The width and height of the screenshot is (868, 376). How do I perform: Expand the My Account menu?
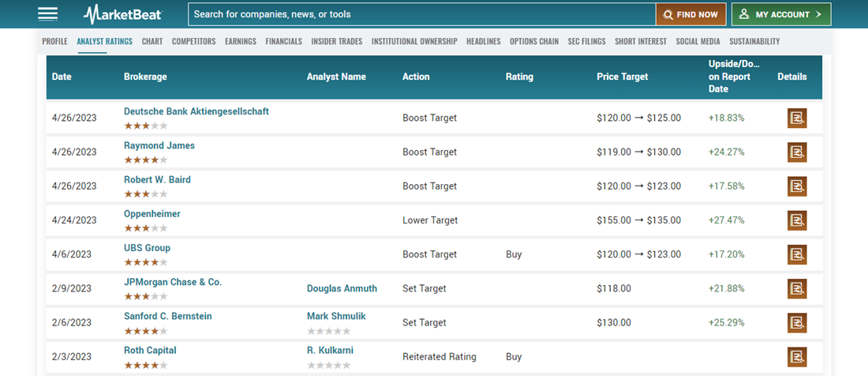point(780,14)
